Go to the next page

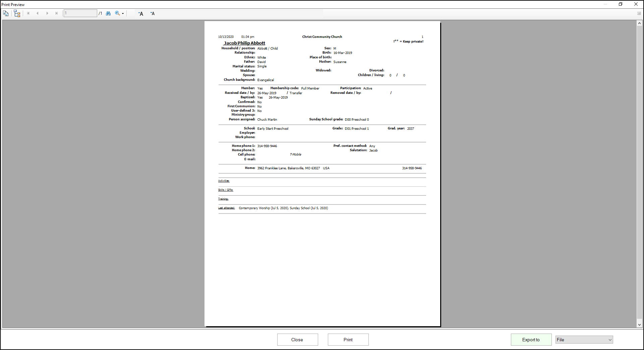[47, 13]
